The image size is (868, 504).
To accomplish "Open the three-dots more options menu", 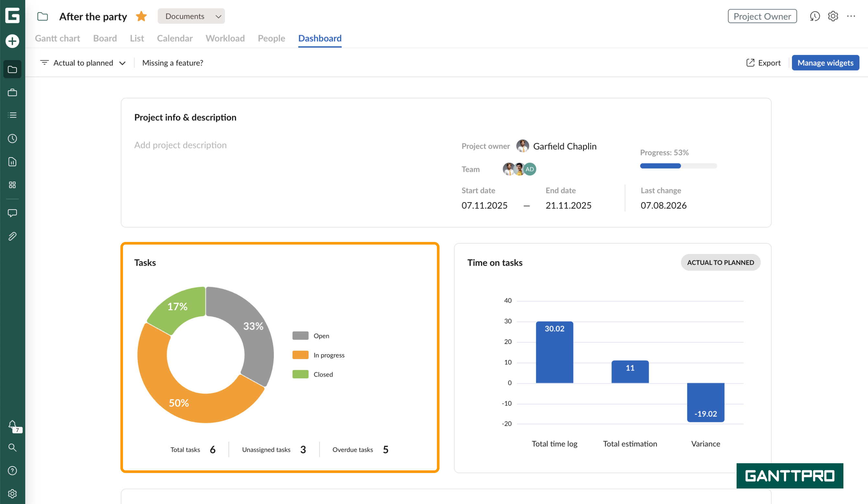I will (851, 16).
